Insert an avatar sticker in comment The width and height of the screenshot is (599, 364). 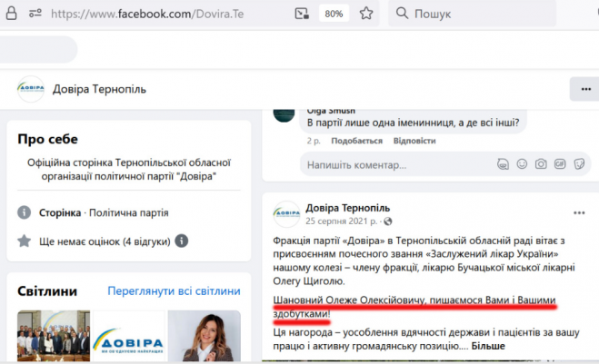[503, 164]
